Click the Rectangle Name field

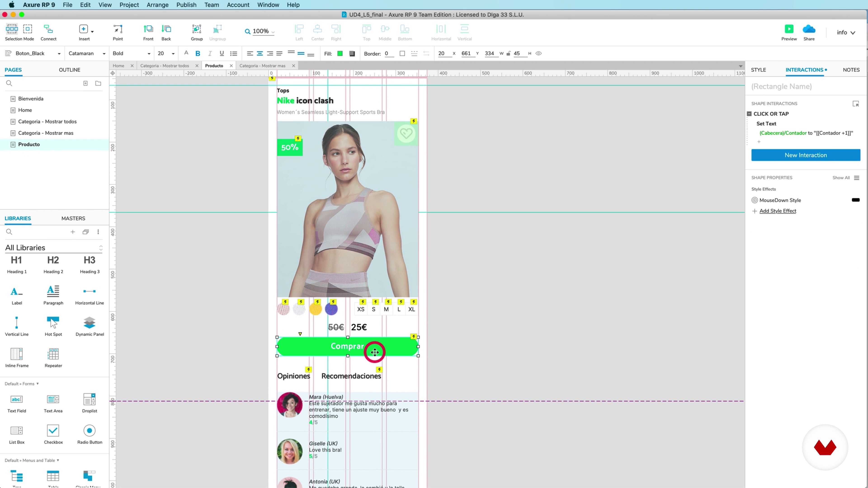pos(805,87)
